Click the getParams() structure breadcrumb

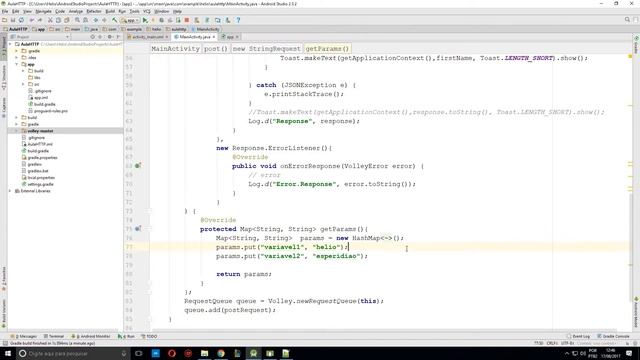(x=327, y=49)
